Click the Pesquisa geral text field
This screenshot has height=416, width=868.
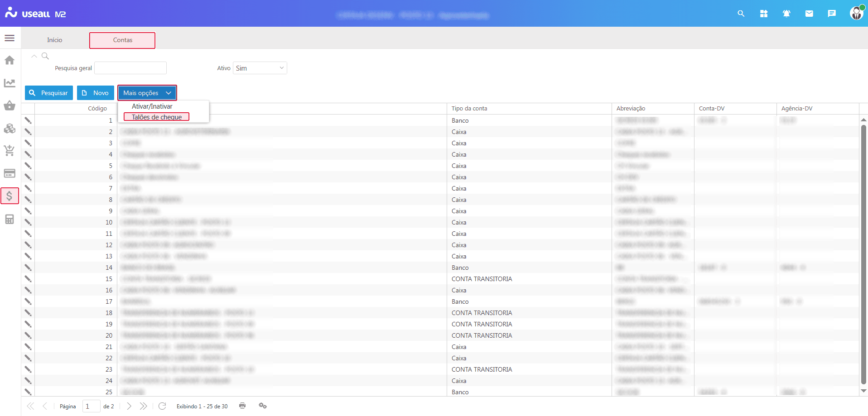point(130,68)
